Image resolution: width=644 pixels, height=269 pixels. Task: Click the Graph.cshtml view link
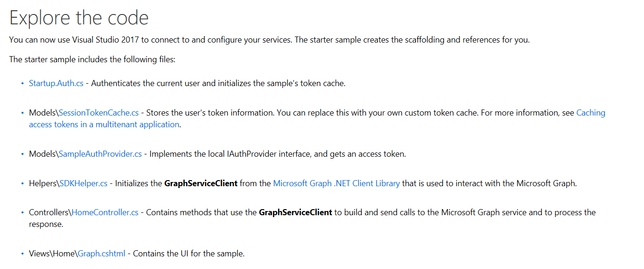pos(101,254)
